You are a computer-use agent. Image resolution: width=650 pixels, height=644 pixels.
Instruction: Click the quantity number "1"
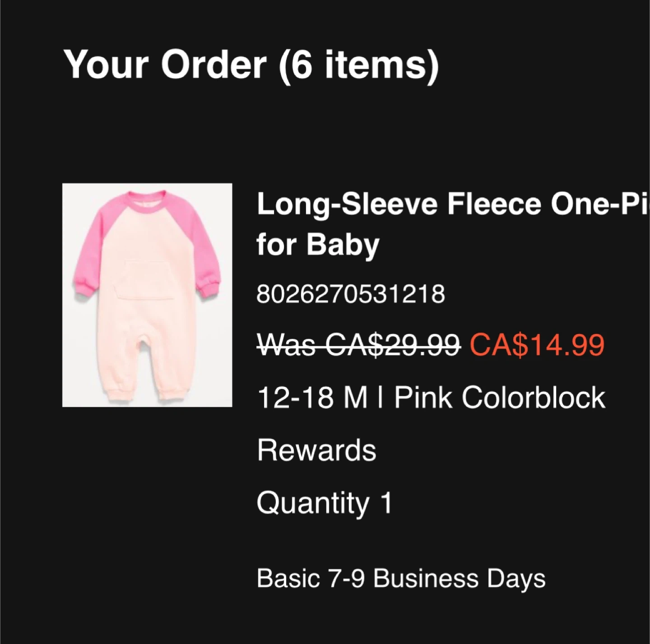click(386, 503)
